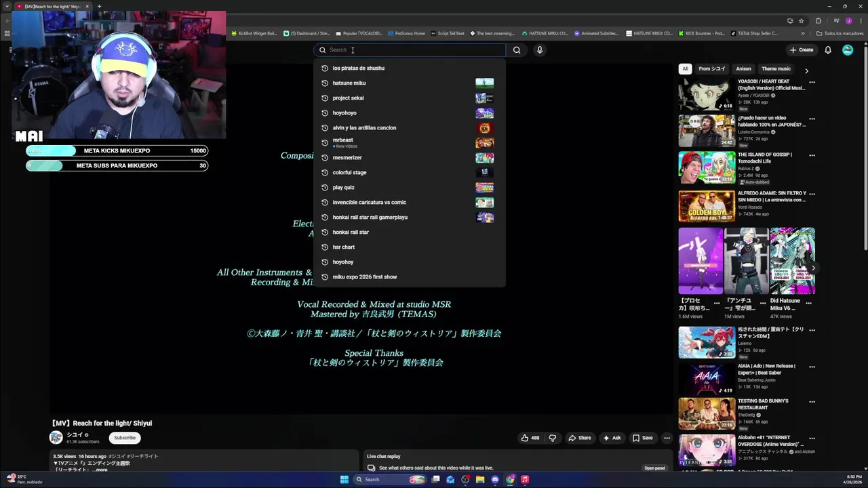
Task: Select suggestion "mrbeast"
Action: [410, 142]
